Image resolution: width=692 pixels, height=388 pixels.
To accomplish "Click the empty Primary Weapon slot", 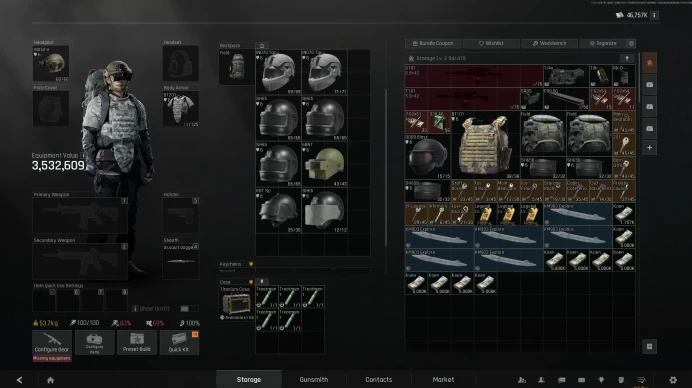I will coord(80,215).
